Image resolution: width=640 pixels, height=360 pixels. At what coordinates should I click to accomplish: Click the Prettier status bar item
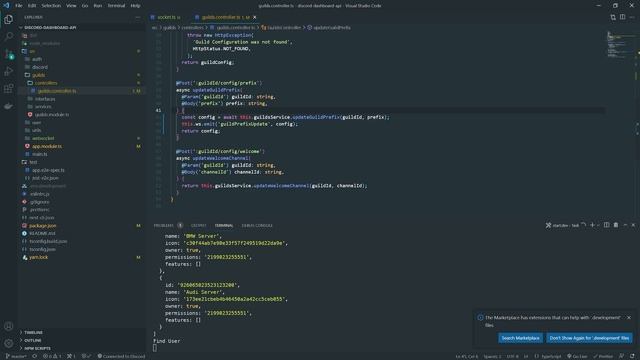[x=602, y=356]
